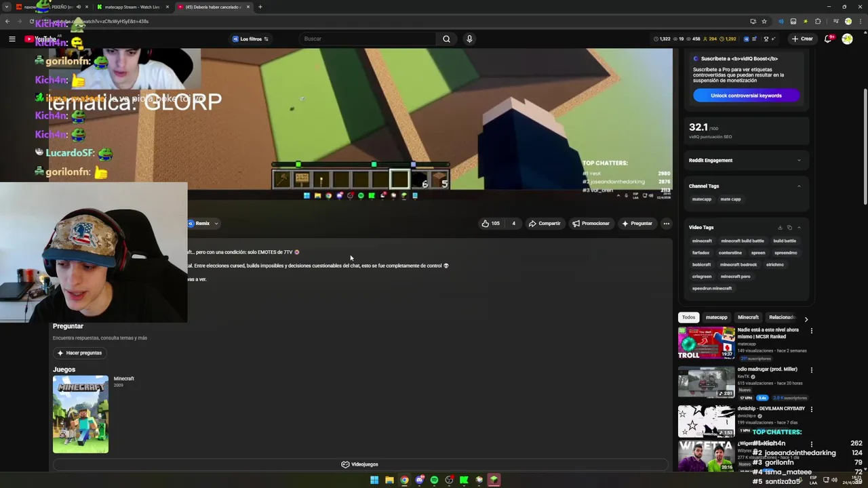The height and width of the screenshot is (488, 868).
Task: Click Unlock controversial keywords button
Action: pyautogui.click(x=746, y=96)
